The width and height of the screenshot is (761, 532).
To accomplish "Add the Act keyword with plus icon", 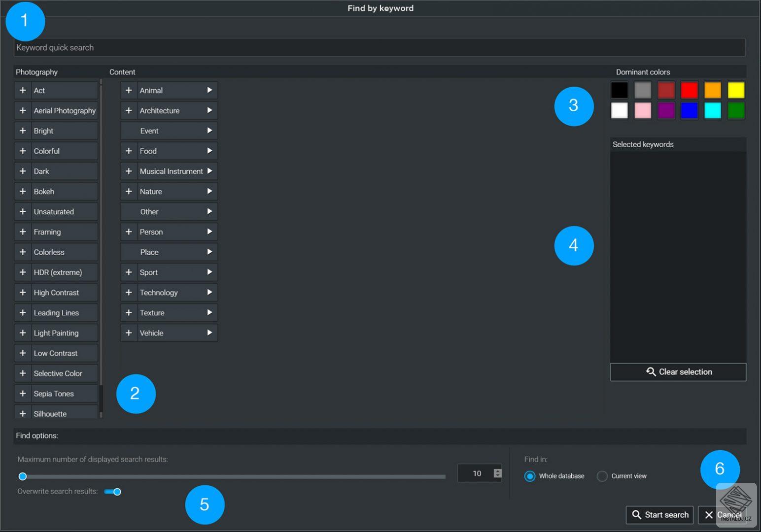I will click(23, 90).
